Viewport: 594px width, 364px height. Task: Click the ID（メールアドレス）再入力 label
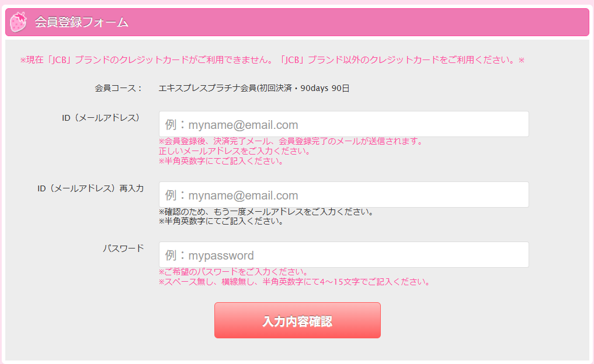[x=90, y=188]
